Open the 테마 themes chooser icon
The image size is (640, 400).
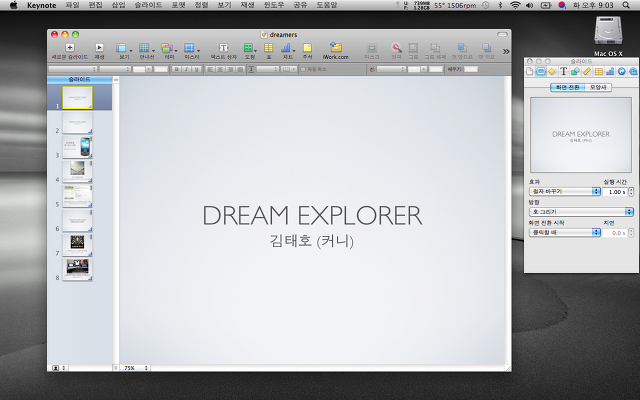[x=167, y=48]
